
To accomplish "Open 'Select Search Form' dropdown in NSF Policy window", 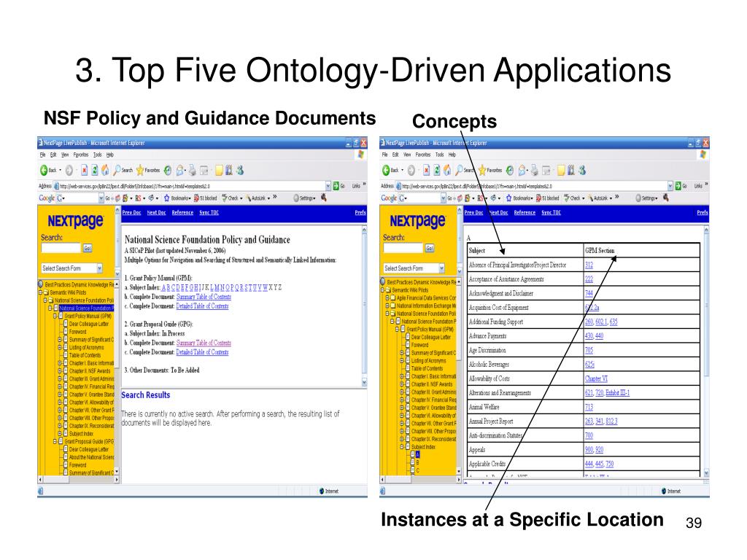I will click(71, 268).
